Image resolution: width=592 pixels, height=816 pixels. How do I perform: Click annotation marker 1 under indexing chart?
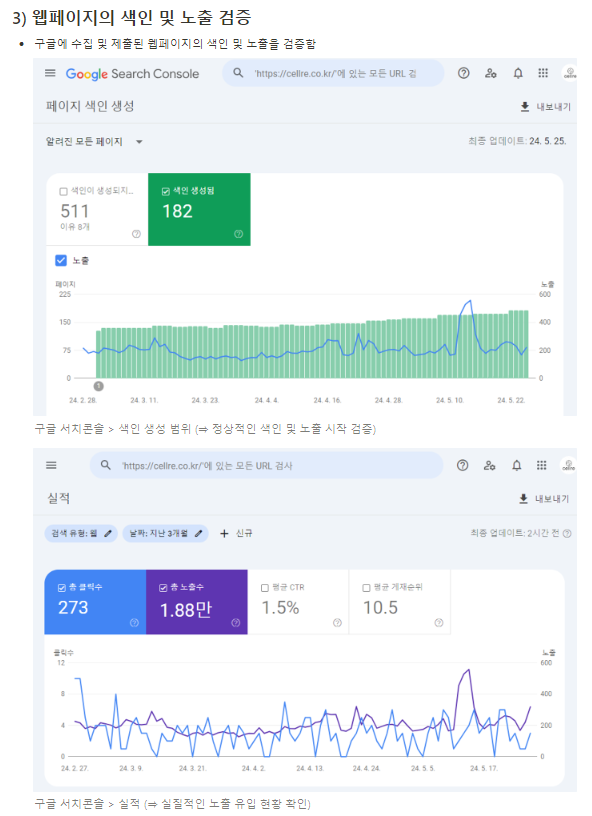click(98, 386)
